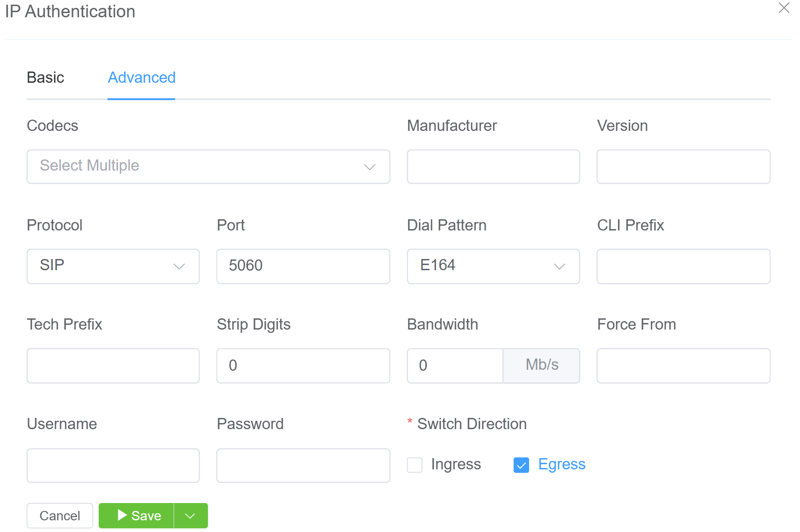Image resolution: width=800 pixels, height=532 pixels.
Task: Focus the CLI Prefix input
Action: (683, 266)
